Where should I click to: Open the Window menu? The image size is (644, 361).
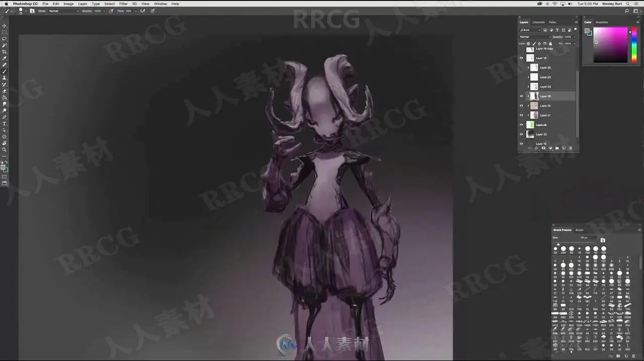(x=160, y=4)
